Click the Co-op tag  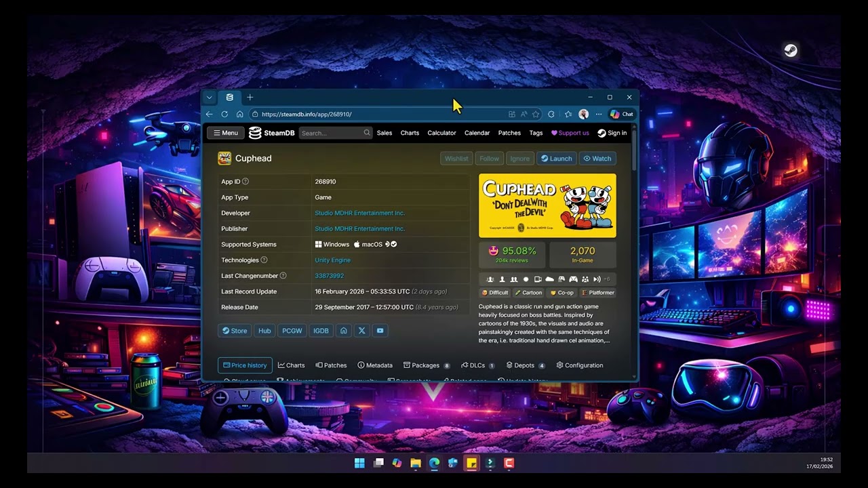coord(561,293)
